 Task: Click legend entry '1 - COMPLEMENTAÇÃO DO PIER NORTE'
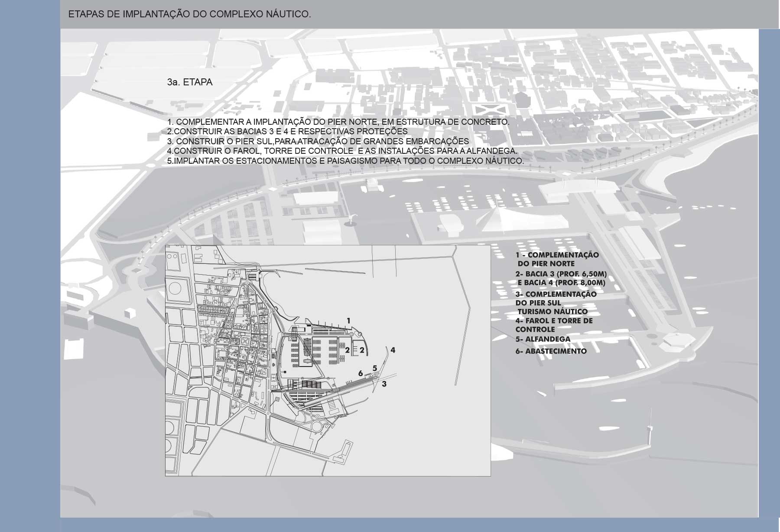pyautogui.click(x=557, y=259)
